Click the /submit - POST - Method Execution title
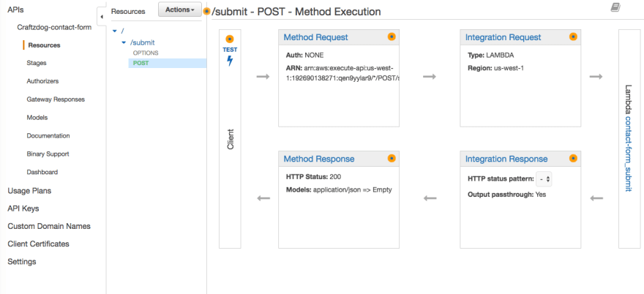This screenshot has height=294, width=644. 296,12
